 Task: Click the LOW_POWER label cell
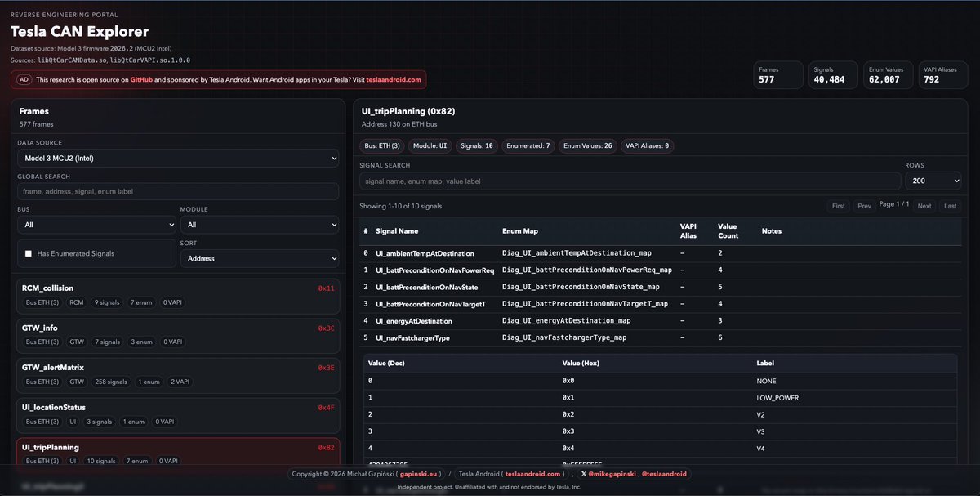(x=777, y=398)
